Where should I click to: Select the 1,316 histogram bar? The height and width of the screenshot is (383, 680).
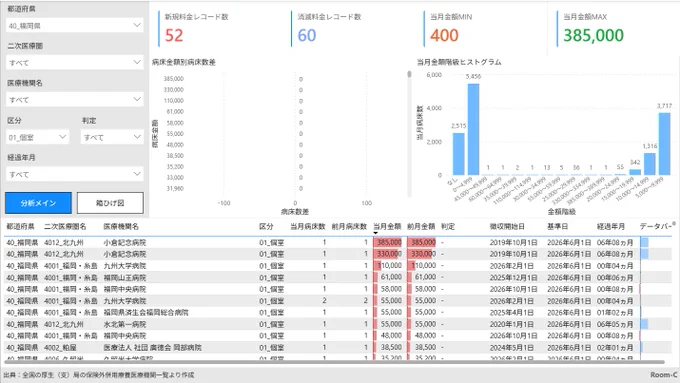[x=650, y=164]
